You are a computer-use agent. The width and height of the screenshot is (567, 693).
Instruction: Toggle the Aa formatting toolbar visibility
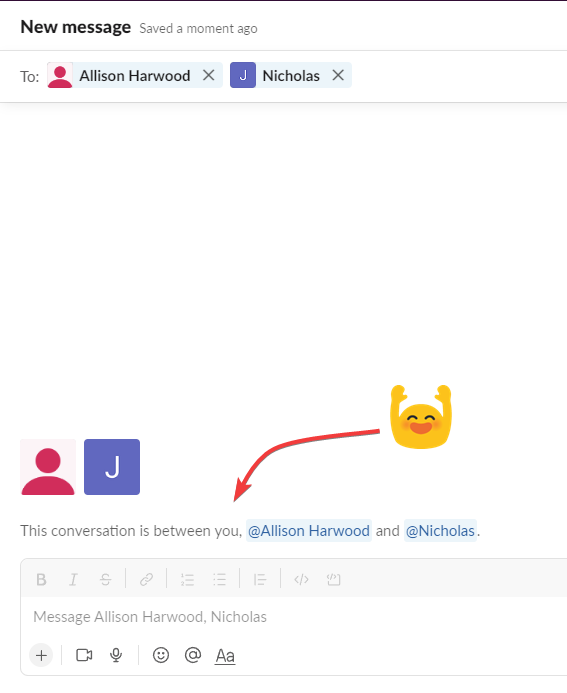tap(225, 656)
